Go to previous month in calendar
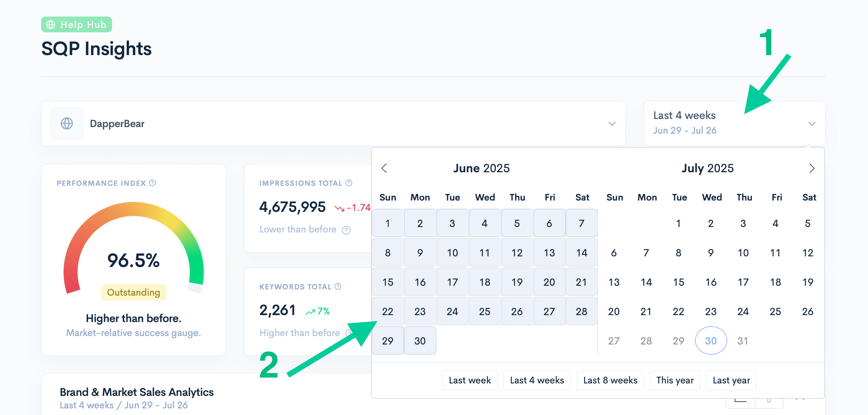Image resolution: width=868 pixels, height=415 pixels. click(x=384, y=168)
